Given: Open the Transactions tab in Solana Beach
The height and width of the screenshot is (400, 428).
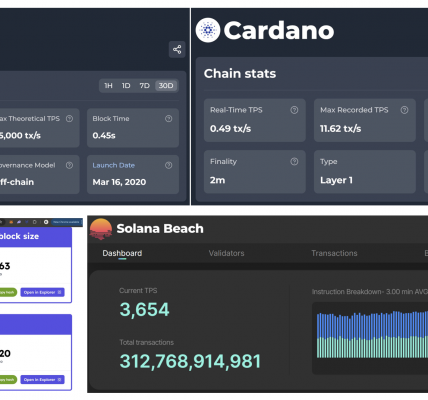Looking at the screenshot, I should point(334,253).
